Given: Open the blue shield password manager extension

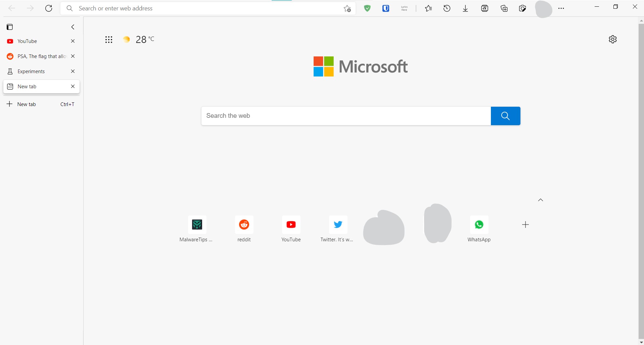Looking at the screenshot, I should point(386,8).
